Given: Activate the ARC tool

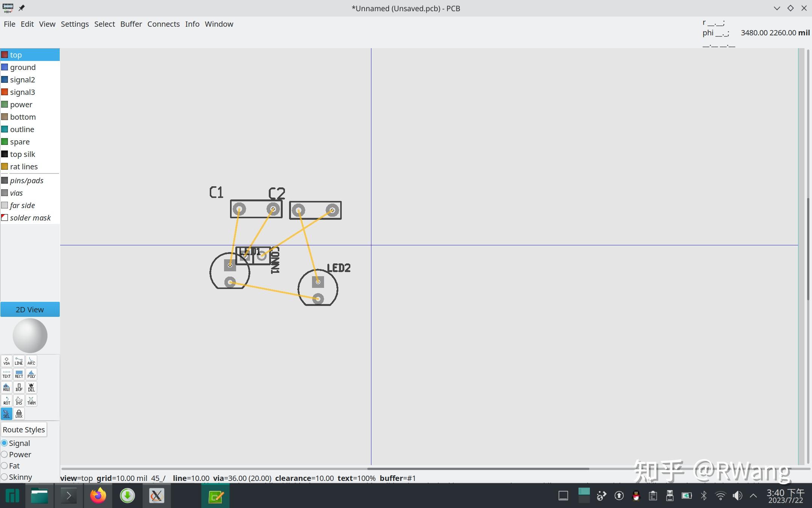Looking at the screenshot, I should (x=31, y=361).
